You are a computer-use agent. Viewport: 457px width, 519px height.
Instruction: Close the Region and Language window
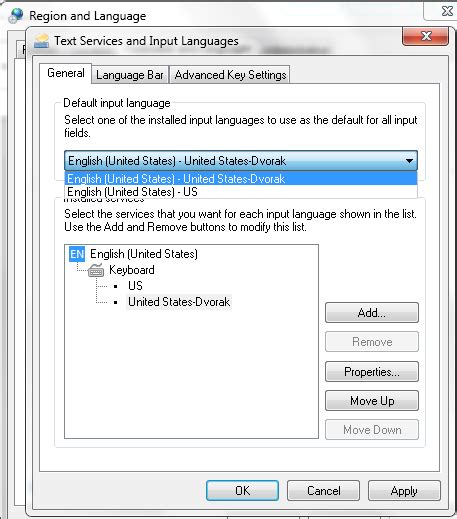447,11
